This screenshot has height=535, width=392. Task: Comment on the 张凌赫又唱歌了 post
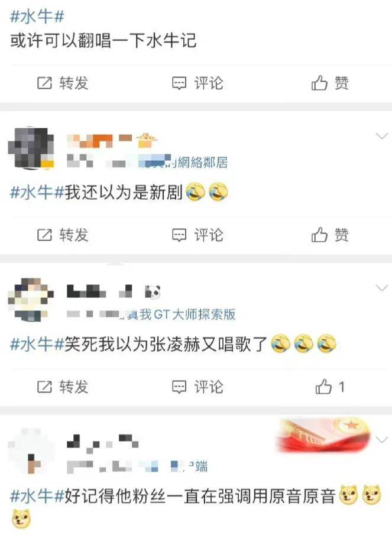pyautogui.click(x=197, y=387)
